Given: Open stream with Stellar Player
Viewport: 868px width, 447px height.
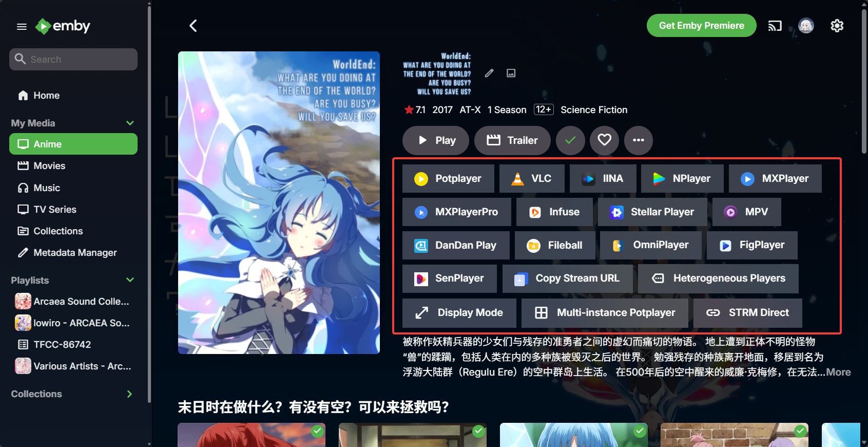Looking at the screenshot, I should coord(652,212).
